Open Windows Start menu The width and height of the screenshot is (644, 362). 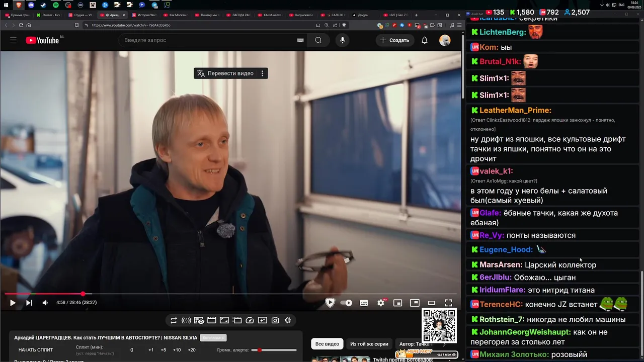[x=5, y=5]
